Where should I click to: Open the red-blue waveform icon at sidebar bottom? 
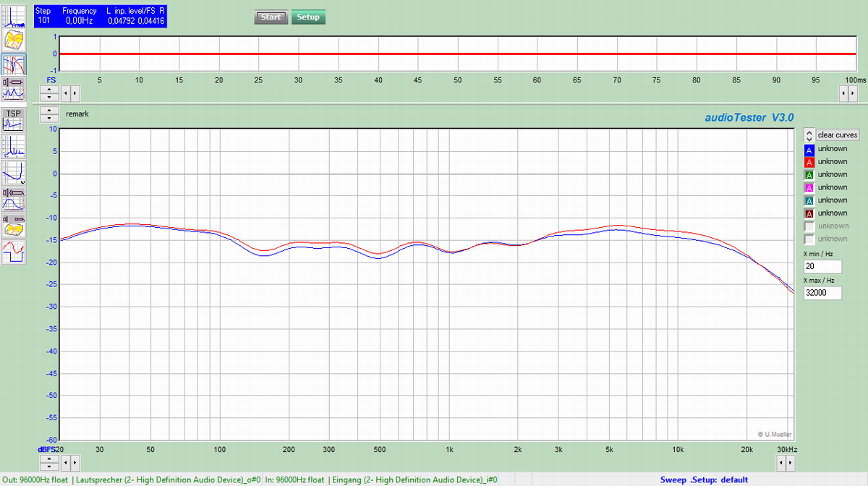click(x=14, y=252)
